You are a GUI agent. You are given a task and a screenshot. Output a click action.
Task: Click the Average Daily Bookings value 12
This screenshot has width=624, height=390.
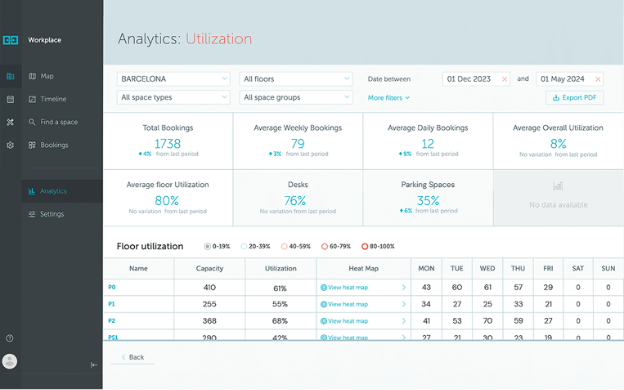tap(428, 144)
